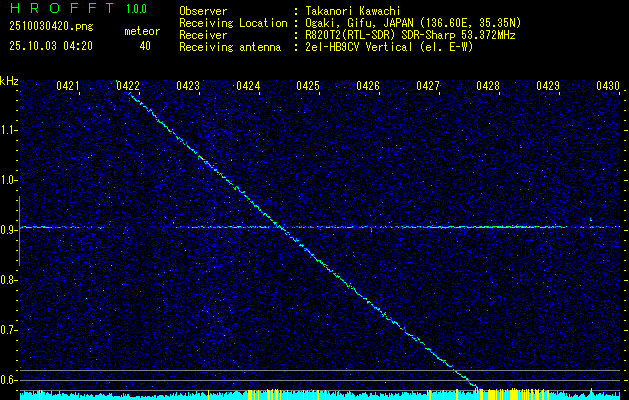Click the 0425 time marker
629x400 pixels.
click(308, 86)
